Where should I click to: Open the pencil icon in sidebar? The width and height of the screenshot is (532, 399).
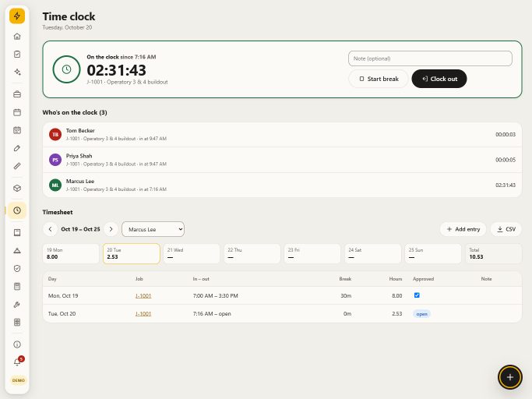coord(17,148)
